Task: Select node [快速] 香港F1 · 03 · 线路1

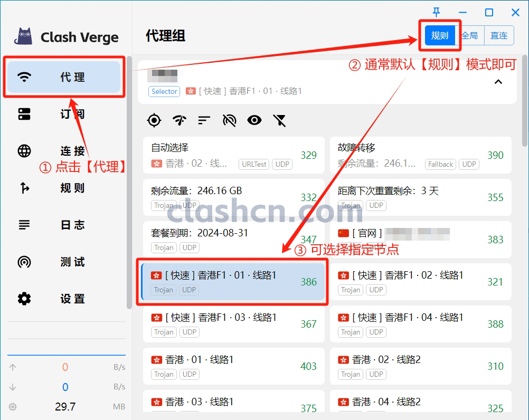Action: [234, 324]
